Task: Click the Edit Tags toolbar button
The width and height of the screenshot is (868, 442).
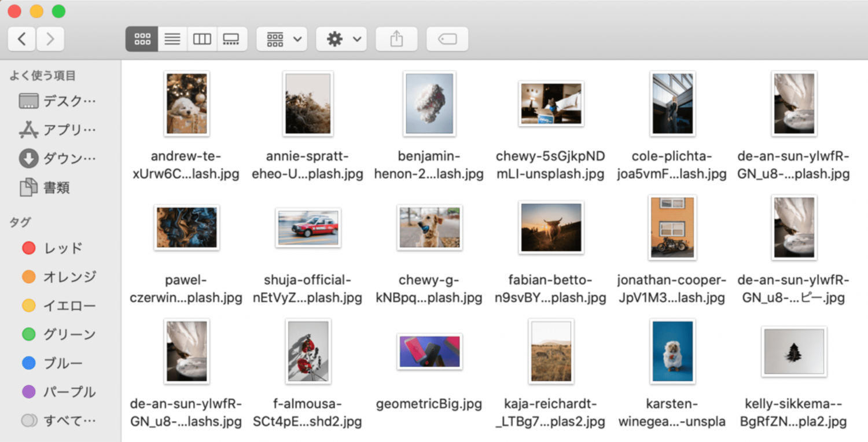Action: pyautogui.click(x=447, y=39)
